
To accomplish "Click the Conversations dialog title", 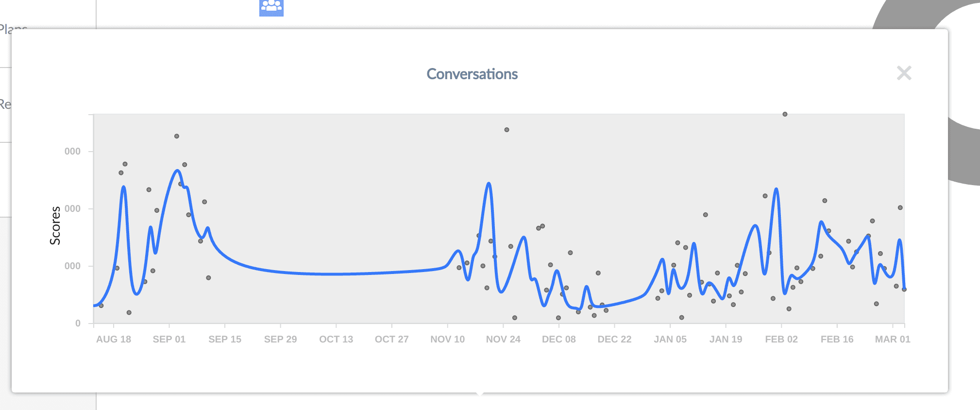I will coord(472,74).
